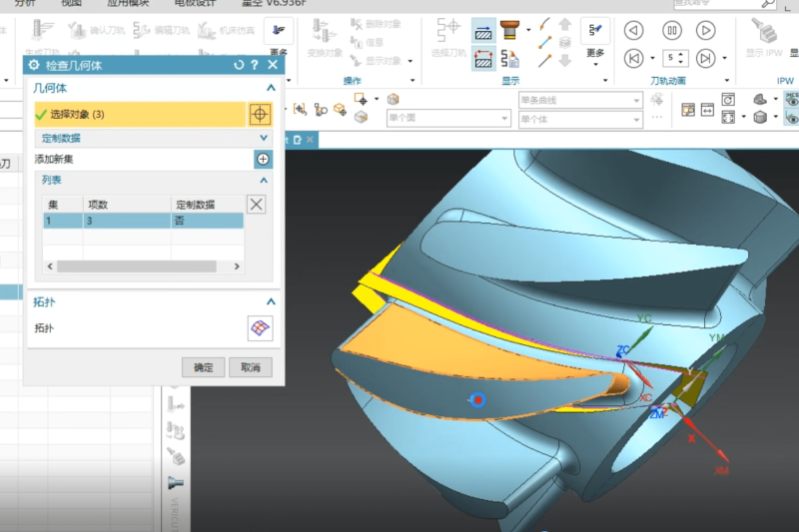Expand the custom data section
The width and height of the screenshot is (799, 532).
[x=264, y=138]
